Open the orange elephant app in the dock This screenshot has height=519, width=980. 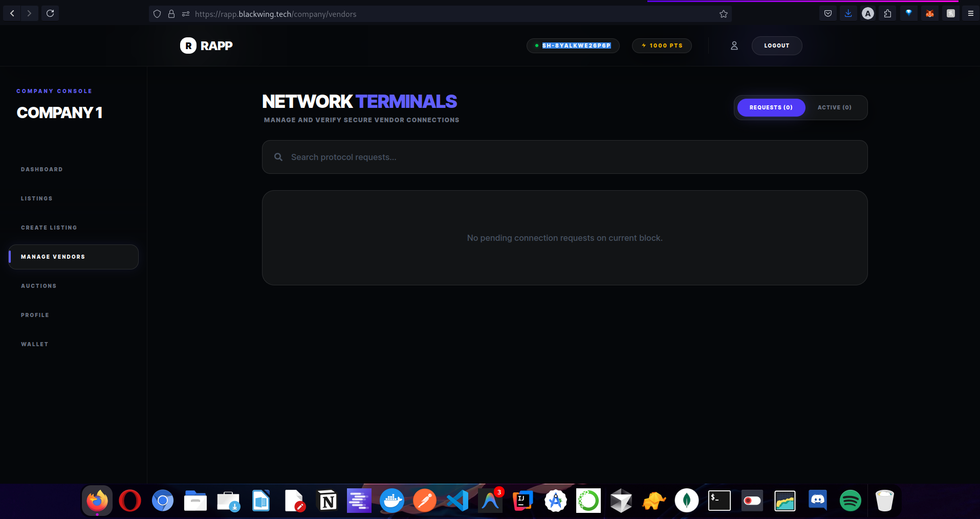tap(654, 501)
